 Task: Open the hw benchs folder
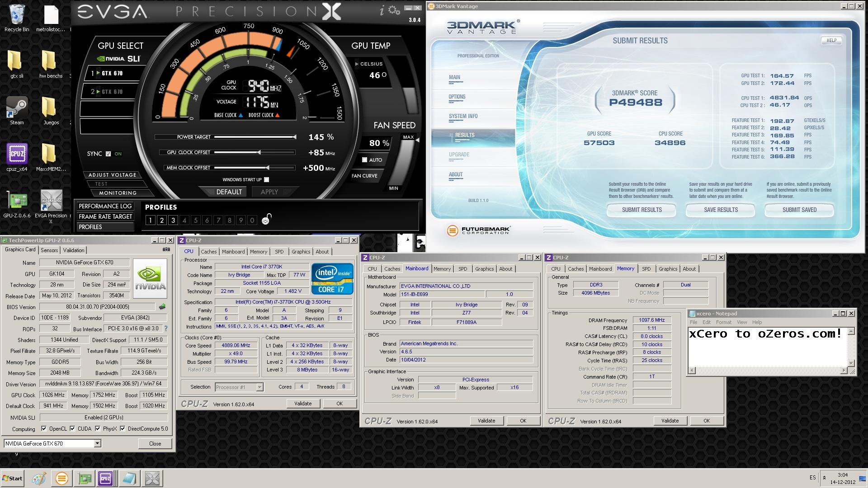pyautogui.click(x=49, y=64)
